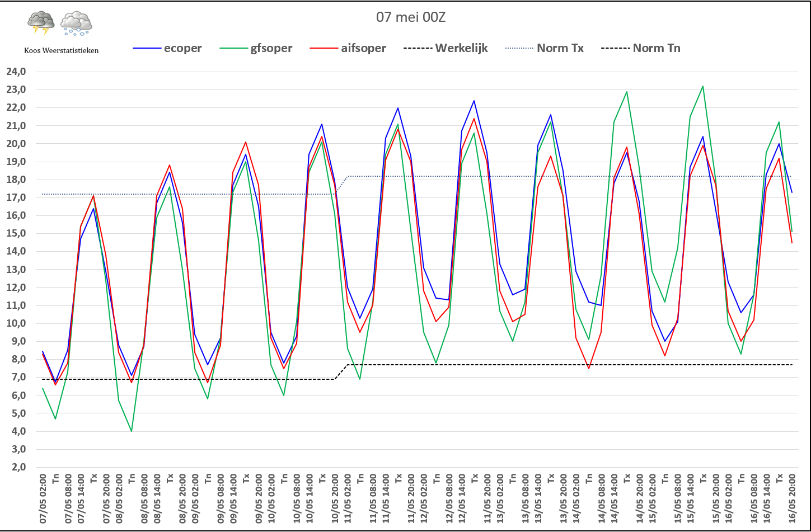
Task: Select the "11/05 02:00" x-axis label
Action: (347, 498)
